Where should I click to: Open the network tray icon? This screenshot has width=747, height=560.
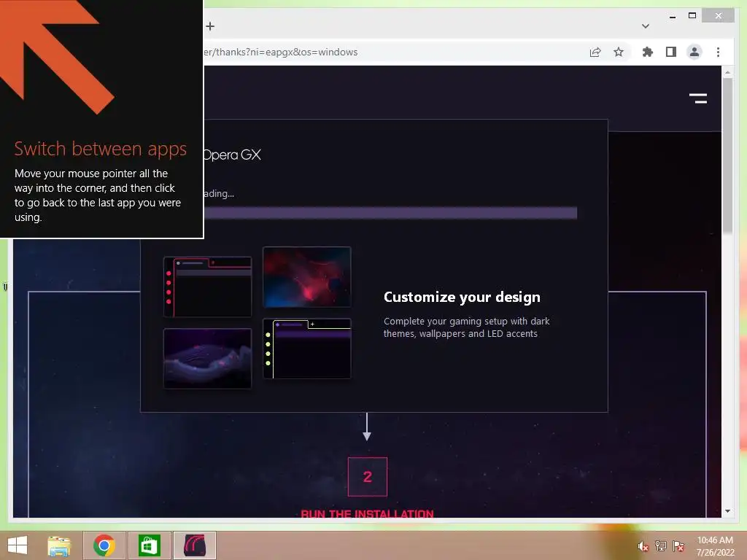pos(660,546)
